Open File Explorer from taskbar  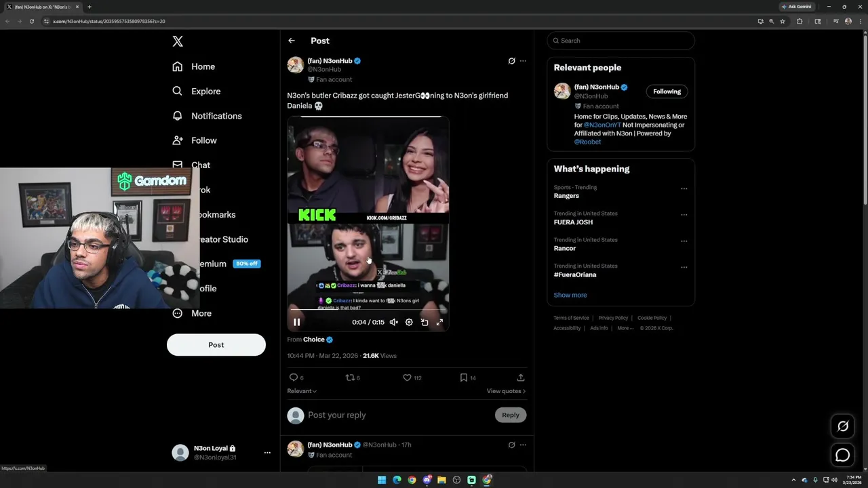point(441,480)
